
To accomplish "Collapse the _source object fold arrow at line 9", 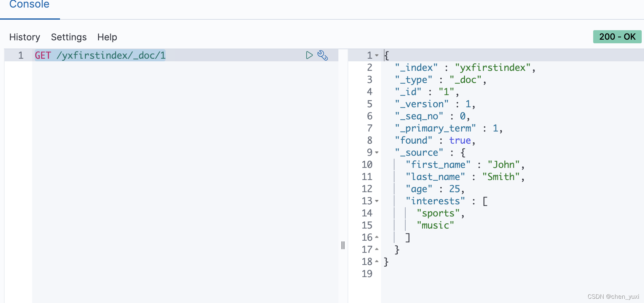I will tap(377, 152).
